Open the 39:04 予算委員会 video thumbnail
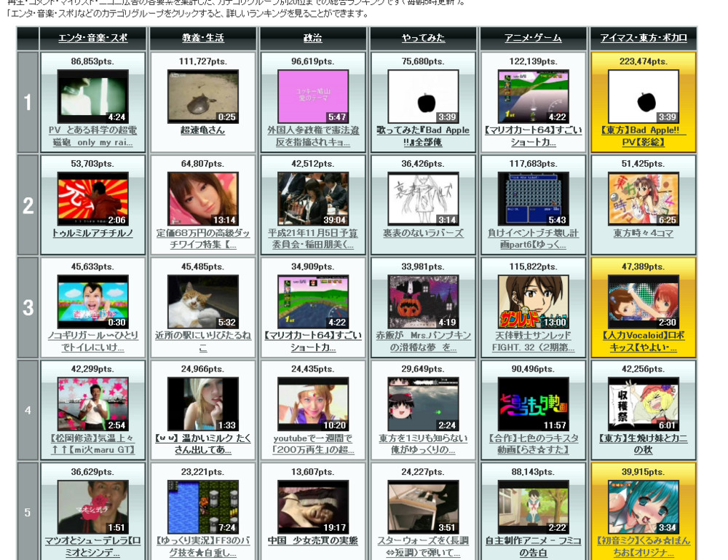Image resolution: width=728 pixels, height=560 pixels. (313, 200)
